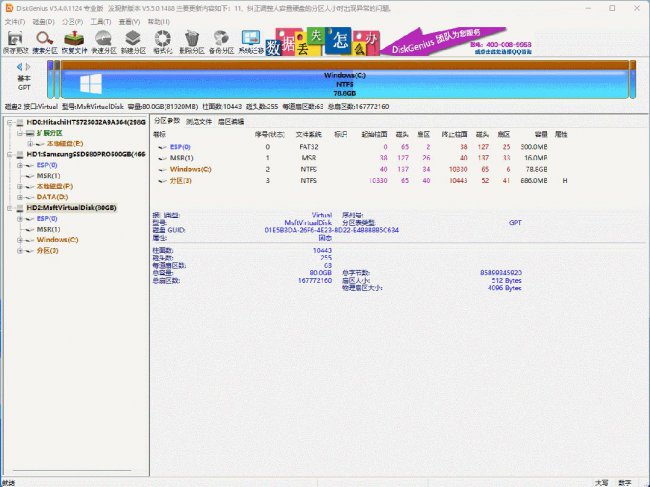Select the small ESP block on disk map
This screenshot has width=650, height=487.
(50, 80)
